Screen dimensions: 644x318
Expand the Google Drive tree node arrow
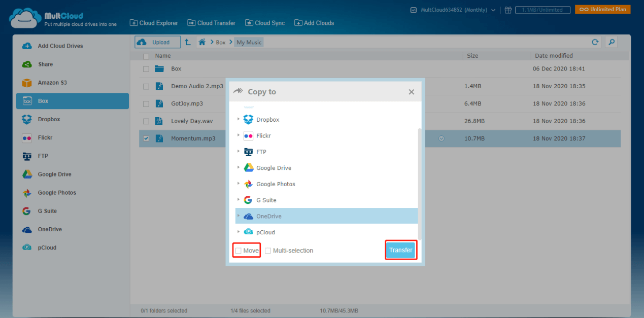[x=239, y=168]
